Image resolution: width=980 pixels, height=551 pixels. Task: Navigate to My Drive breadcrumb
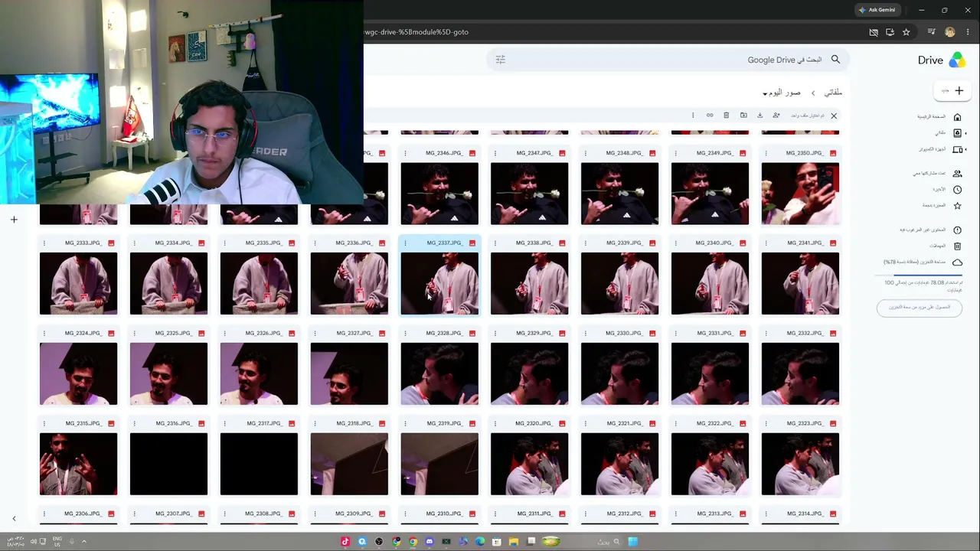pos(833,93)
